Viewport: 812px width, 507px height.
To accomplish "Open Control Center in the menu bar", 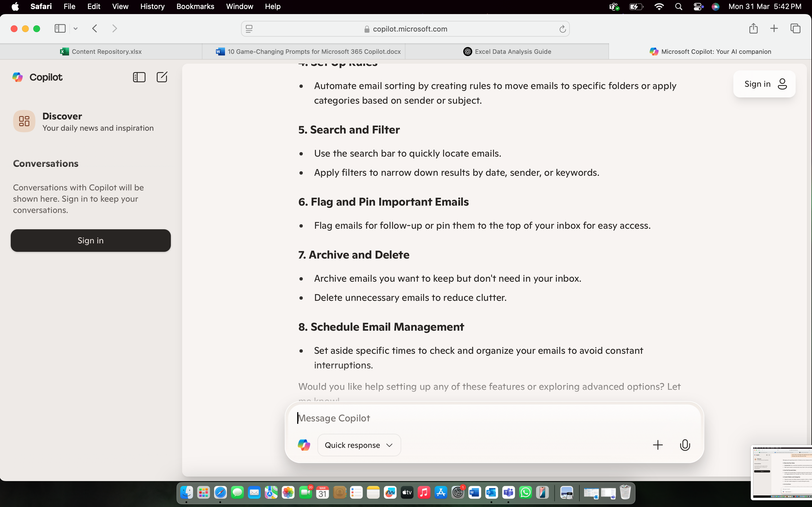I will [698, 6].
